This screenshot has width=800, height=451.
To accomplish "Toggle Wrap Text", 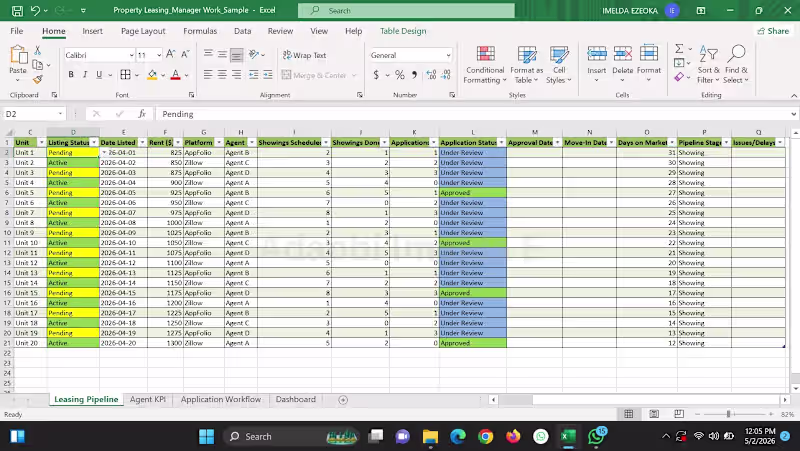I will (x=305, y=55).
